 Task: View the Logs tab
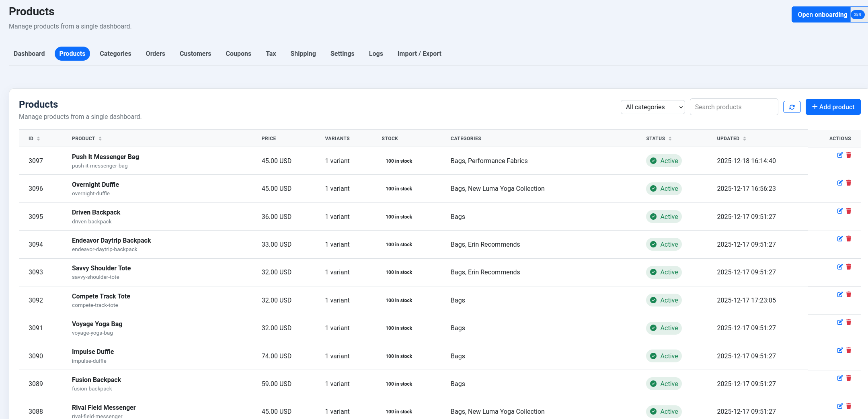376,53
